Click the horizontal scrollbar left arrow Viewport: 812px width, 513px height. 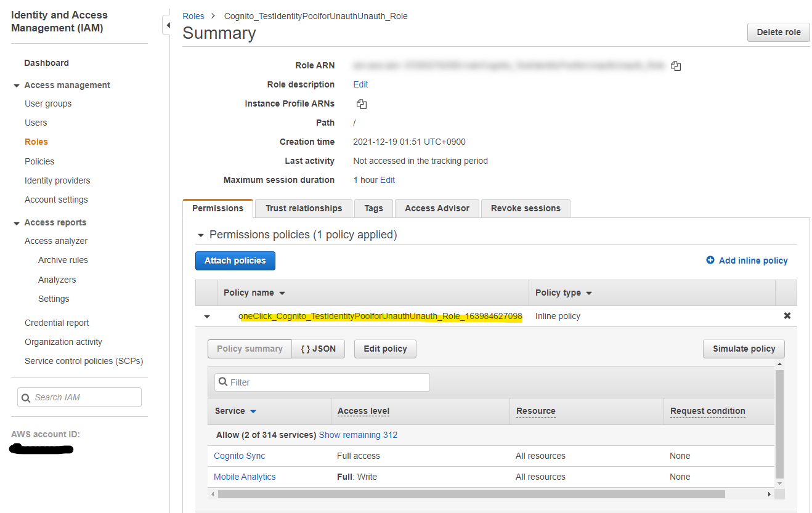pyautogui.click(x=212, y=494)
